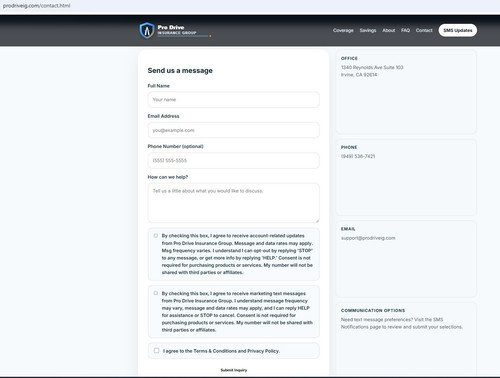Tick the Terms & Conditions agreement checkbox
This screenshot has width=500, height=378.
coord(156,351)
